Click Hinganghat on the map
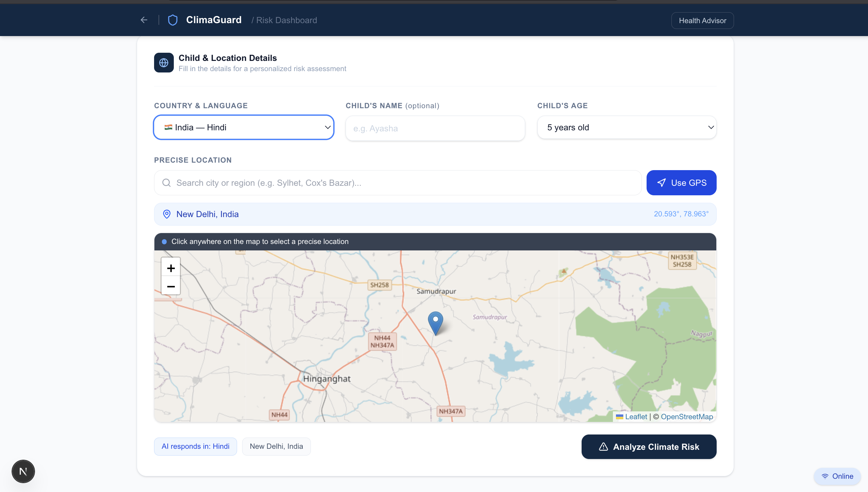Screen dimensions: 868x492 point(327,379)
